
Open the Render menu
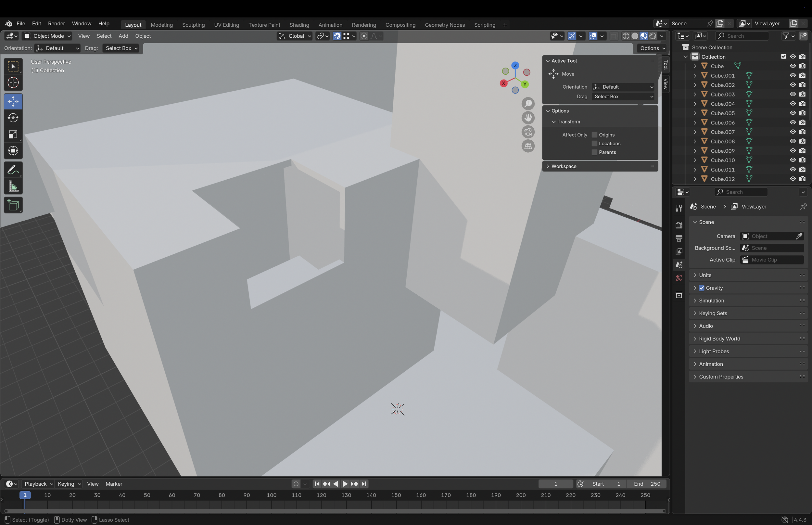[x=56, y=23]
